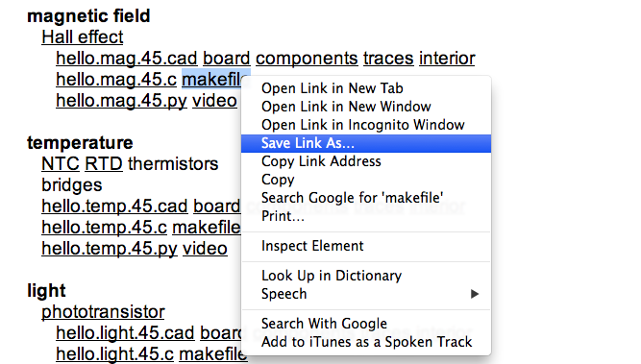Expand the Speech submenu arrow
Viewport: 641px width, 364px height.
(474, 294)
